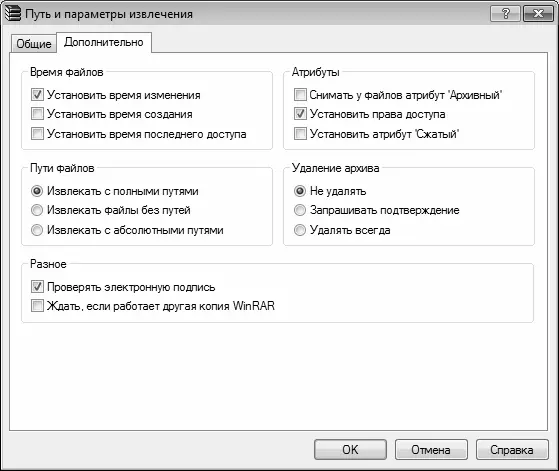Click the question mark help button
The height and width of the screenshot is (471, 559).
[x=505, y=14]
